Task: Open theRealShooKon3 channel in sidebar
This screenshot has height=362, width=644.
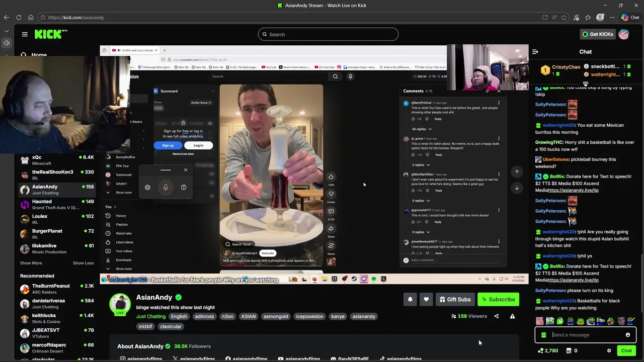Action: tap(57, 174)
